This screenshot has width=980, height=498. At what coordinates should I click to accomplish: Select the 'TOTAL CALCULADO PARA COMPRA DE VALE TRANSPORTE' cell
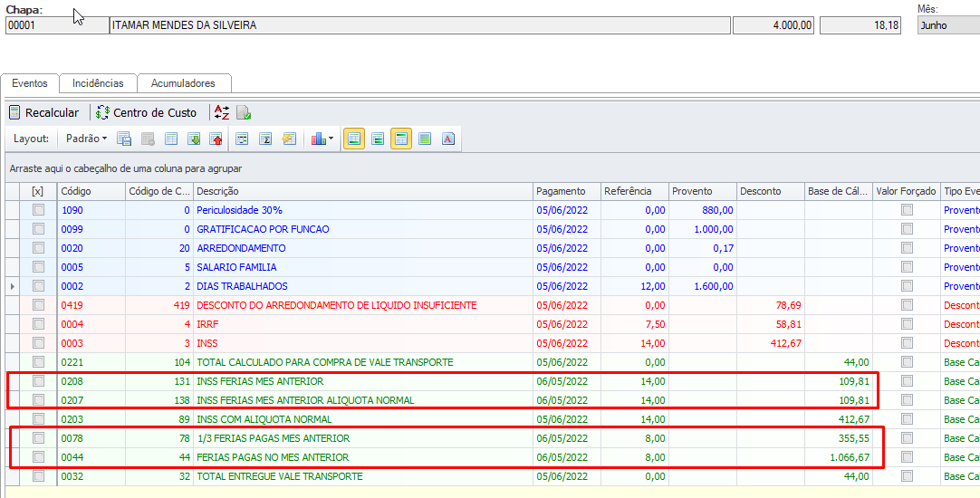[x=363, y=362]
